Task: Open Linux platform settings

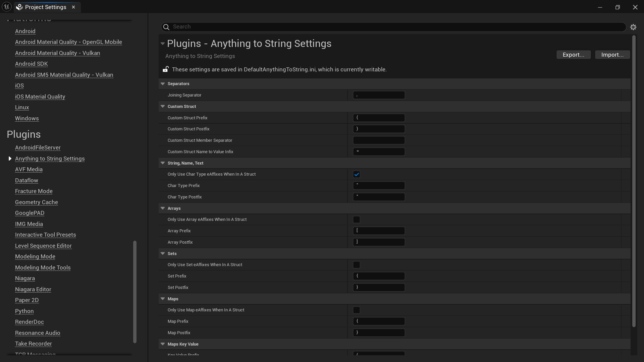Action: 22,107
